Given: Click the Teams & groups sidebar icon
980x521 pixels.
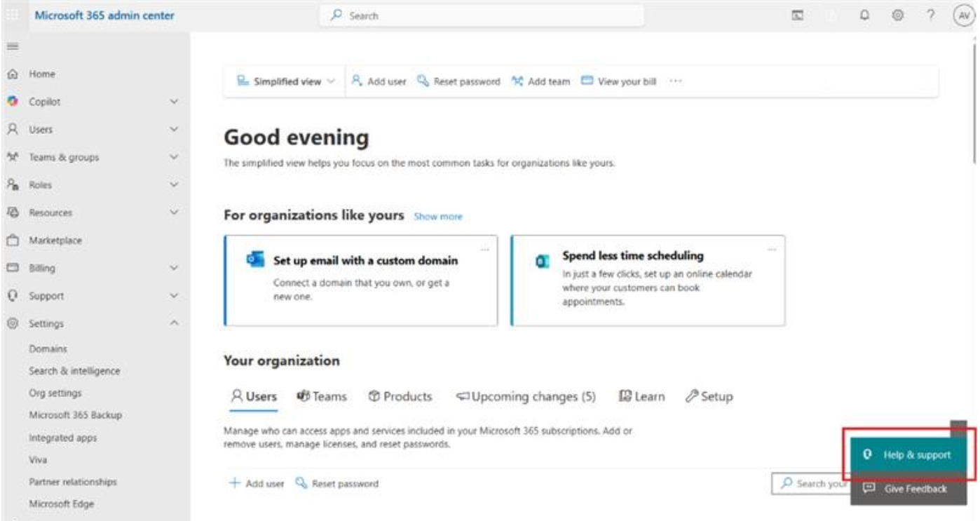Looking at the screenshot, I should tap(12, 157).
